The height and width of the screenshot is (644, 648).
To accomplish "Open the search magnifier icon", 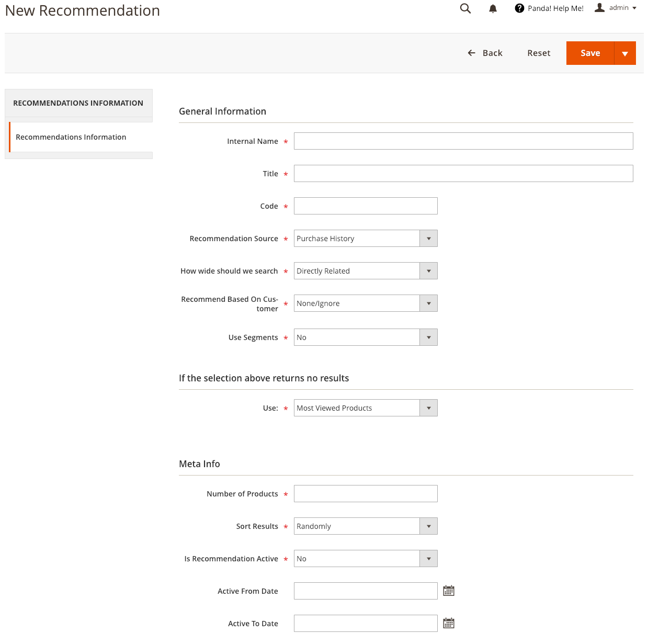I will (x=465, y=8).
